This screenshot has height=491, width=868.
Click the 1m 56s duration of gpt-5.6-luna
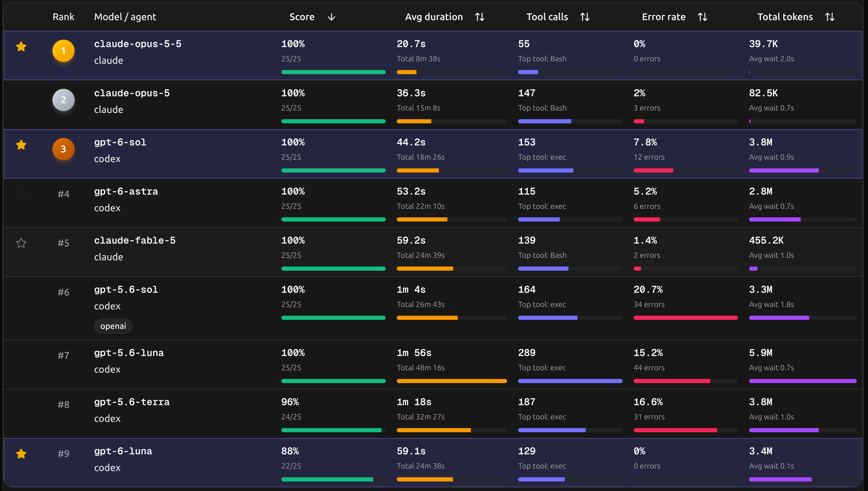click(414, 353)
